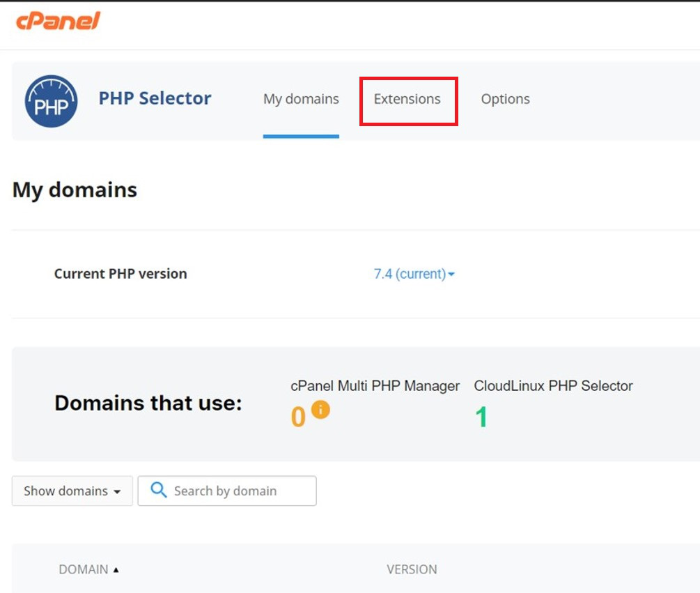
Task: Click the DOMAIN column header text
Action: click(x=84, y=569)
